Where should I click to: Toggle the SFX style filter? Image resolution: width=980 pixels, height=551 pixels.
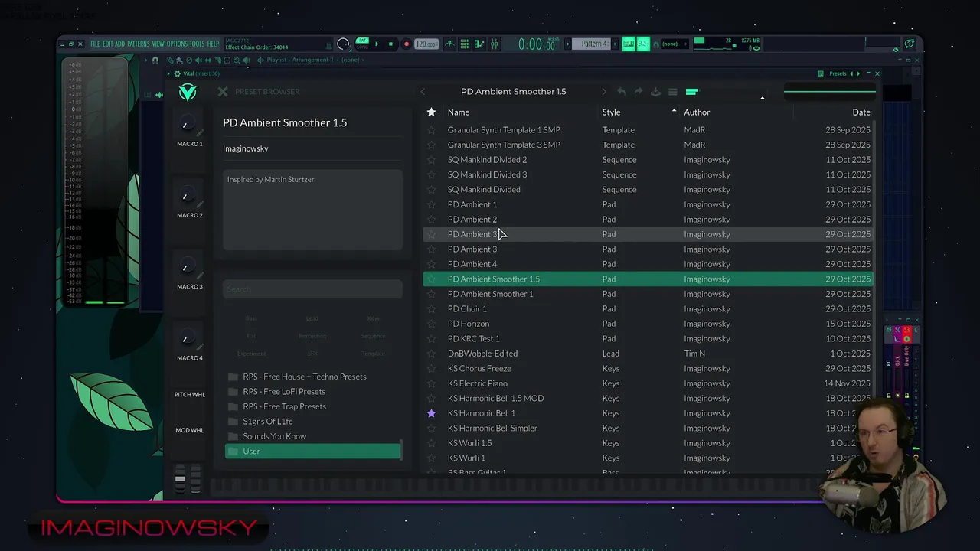(x=312, y=354)
